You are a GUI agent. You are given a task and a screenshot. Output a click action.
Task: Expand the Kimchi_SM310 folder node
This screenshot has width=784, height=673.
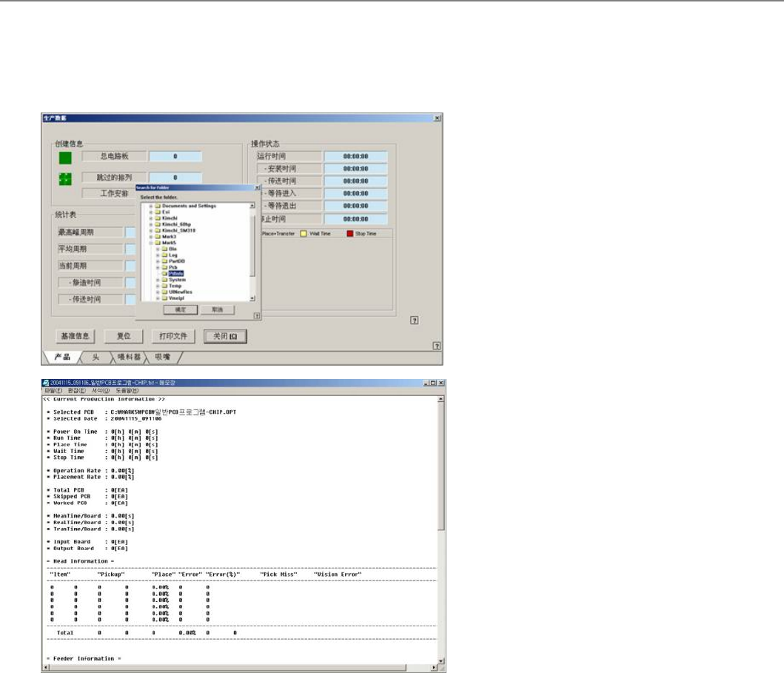pyautogui.click(x=150, y=230)
